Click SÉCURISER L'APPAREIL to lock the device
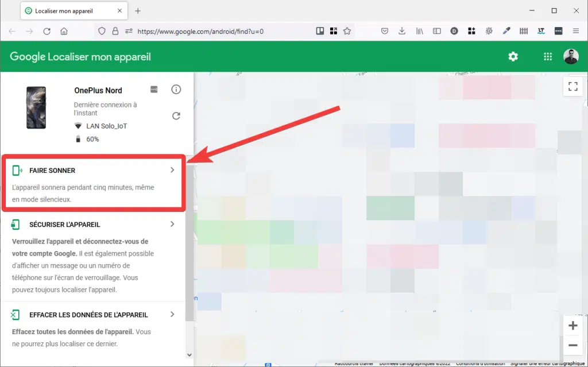The width and height of the screenshot is (588, 367). pyautogui.click(x=64, y=225)
